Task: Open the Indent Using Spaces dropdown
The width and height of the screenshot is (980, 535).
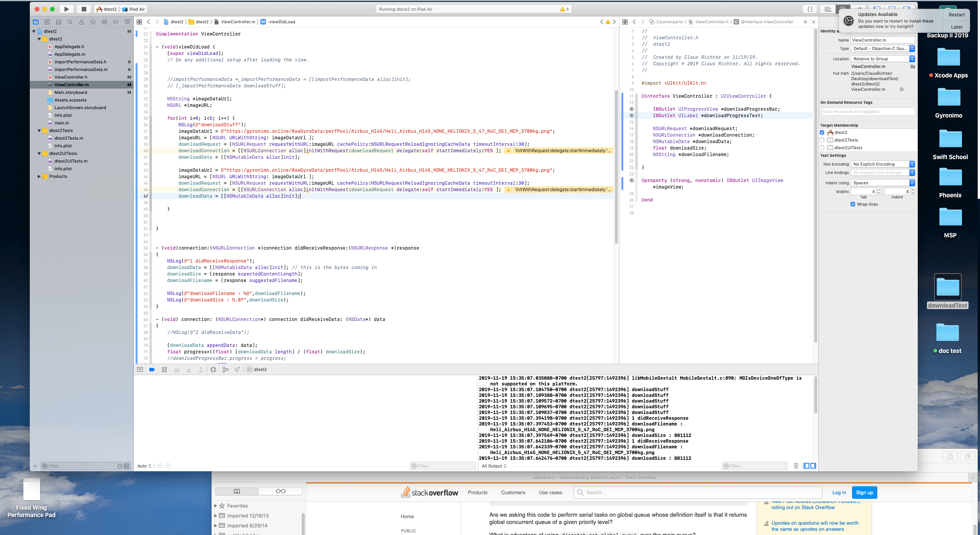Action: tap(882, 183)
